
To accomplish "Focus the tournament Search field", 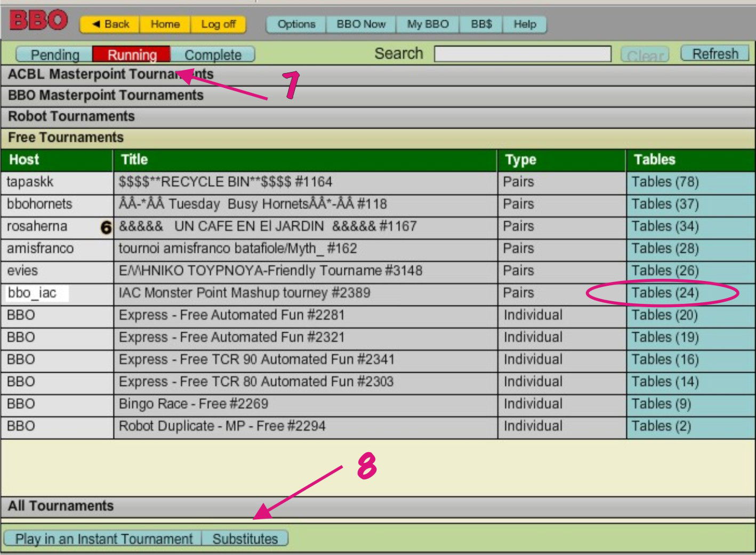I will coord(522,54).
